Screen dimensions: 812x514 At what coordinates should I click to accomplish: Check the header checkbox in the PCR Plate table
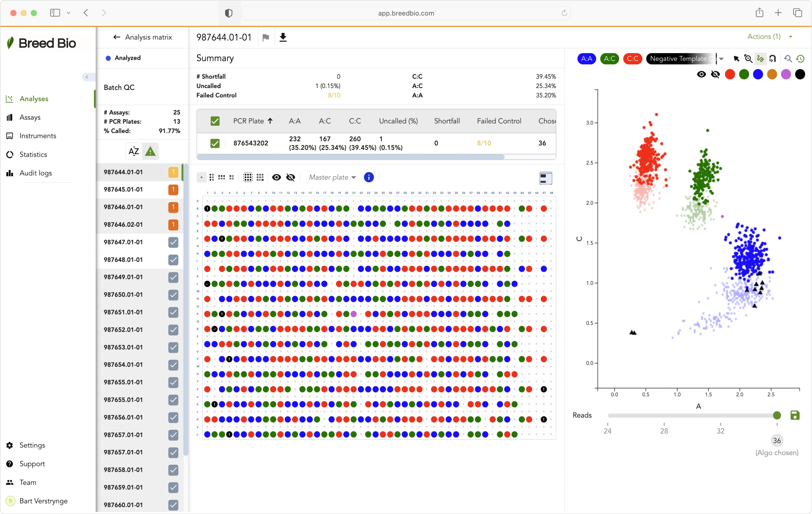[215, 121]
